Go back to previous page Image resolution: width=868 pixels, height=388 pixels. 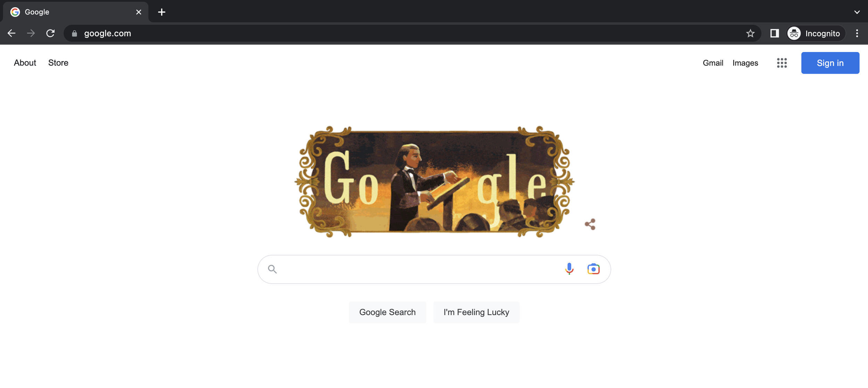[11, 33]
